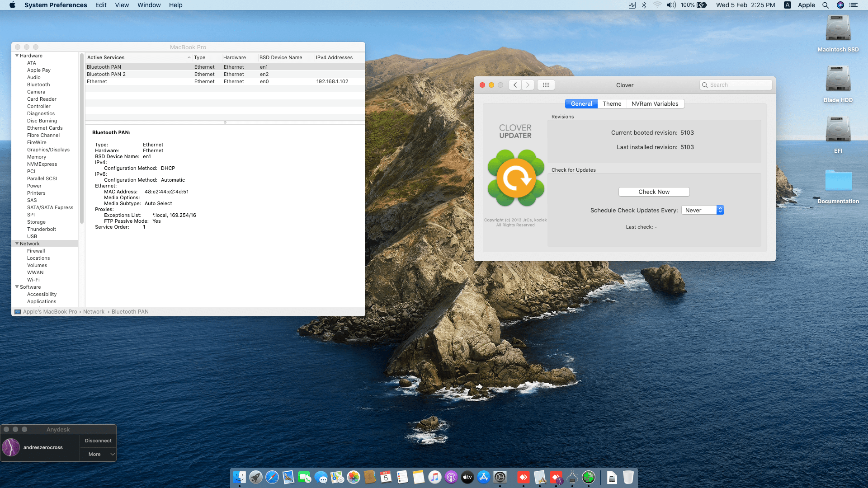Viewport: 868px width, 488px height.
Task: Collapse the Hardware tree section
Action: point(17,56)
